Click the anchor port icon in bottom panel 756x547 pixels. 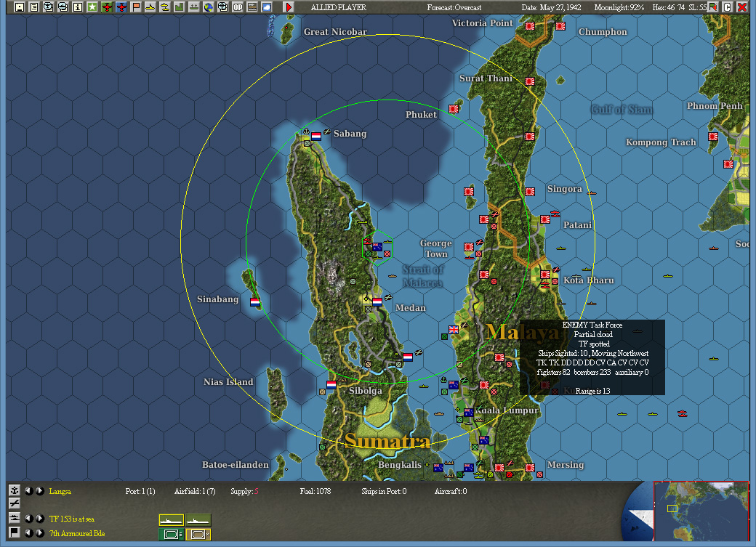point(15,490)
